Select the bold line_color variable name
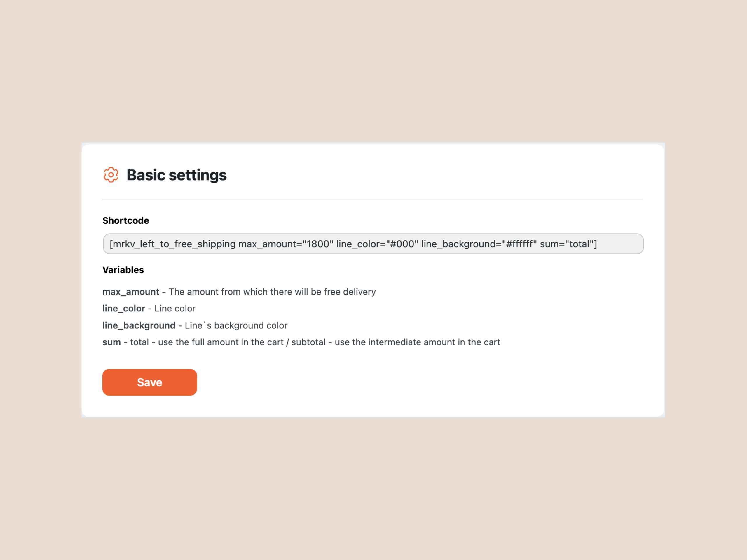The height and width of the screenshot is (560, 747). click(x=124, y=309)
